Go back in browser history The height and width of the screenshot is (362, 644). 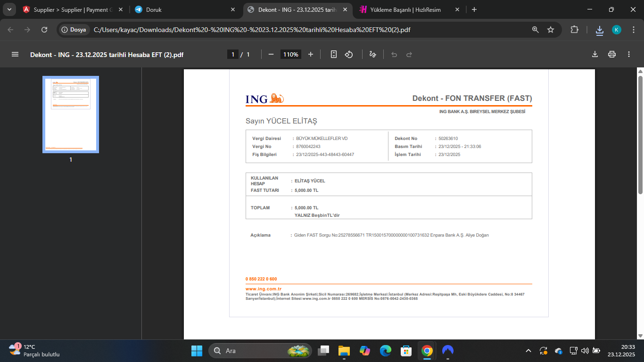click(x=10, y=30)
